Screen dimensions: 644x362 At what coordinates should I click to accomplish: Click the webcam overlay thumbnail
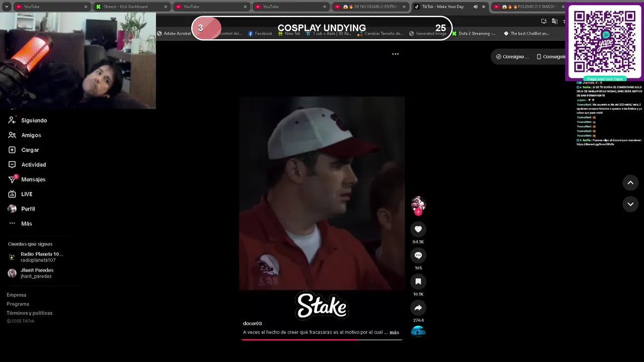78,60
